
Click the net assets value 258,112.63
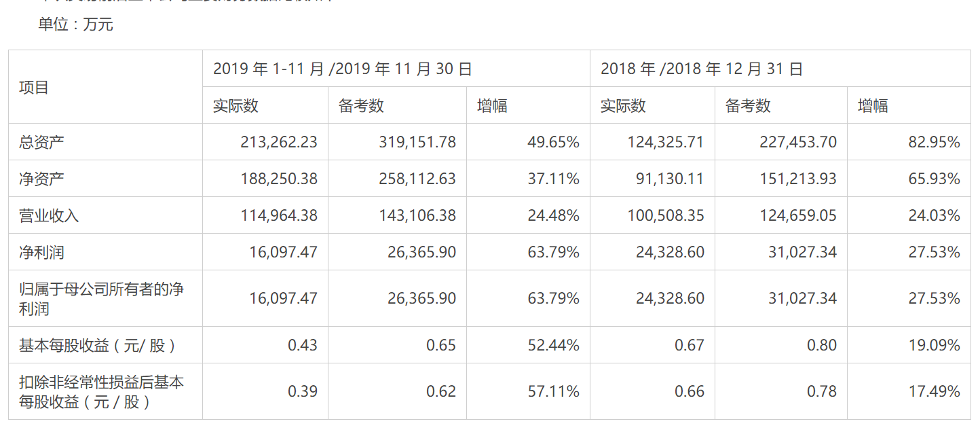[x=417, y=179]
